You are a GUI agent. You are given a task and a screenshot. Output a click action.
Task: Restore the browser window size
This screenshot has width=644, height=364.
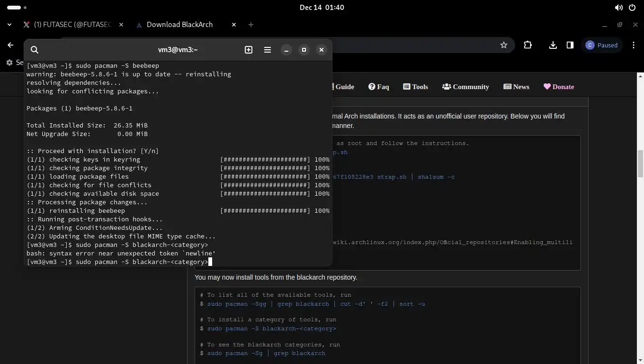tap(620, 25)
